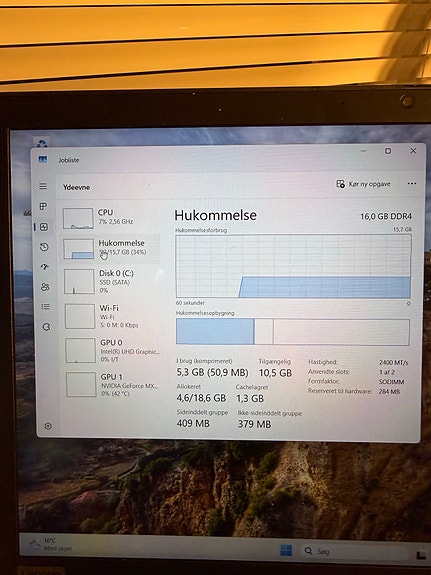
Task: Open the Services page icon
Action: (46, 327)
